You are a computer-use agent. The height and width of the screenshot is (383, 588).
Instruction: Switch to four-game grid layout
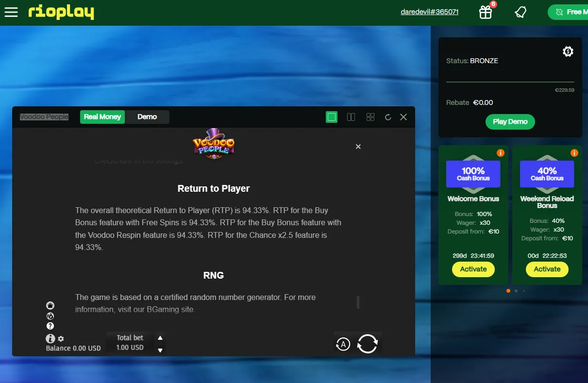[x=370, y=117]
